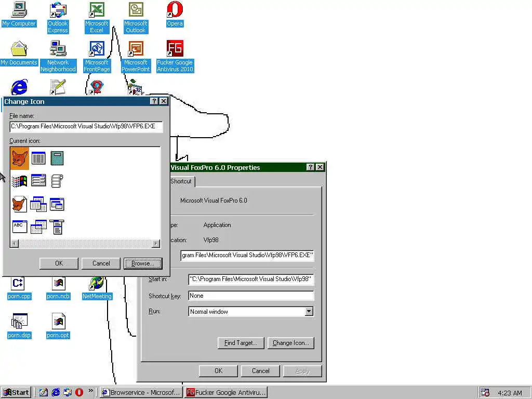Click the Target field in Properties
Viewport: 532px width, 399px height.
[247, 255]
